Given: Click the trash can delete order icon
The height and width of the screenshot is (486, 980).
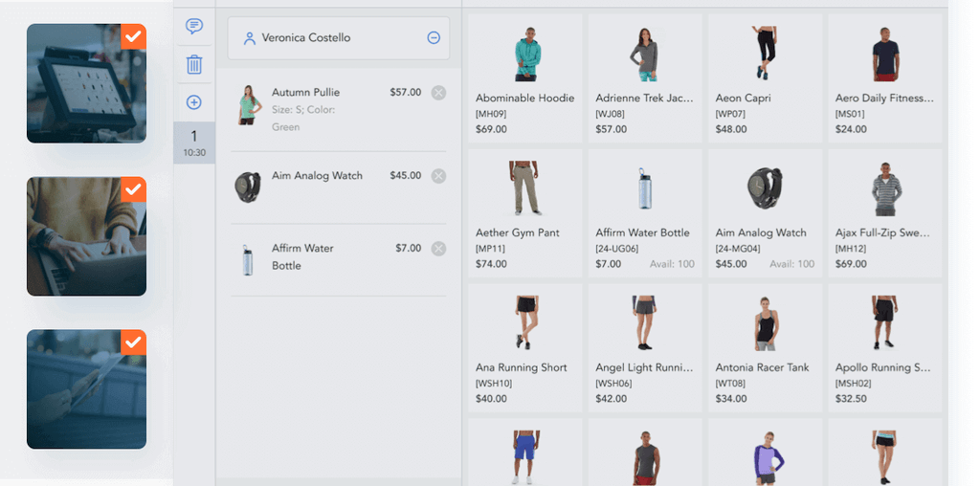Looking at the screenshot, I should (x=194, y=64).
